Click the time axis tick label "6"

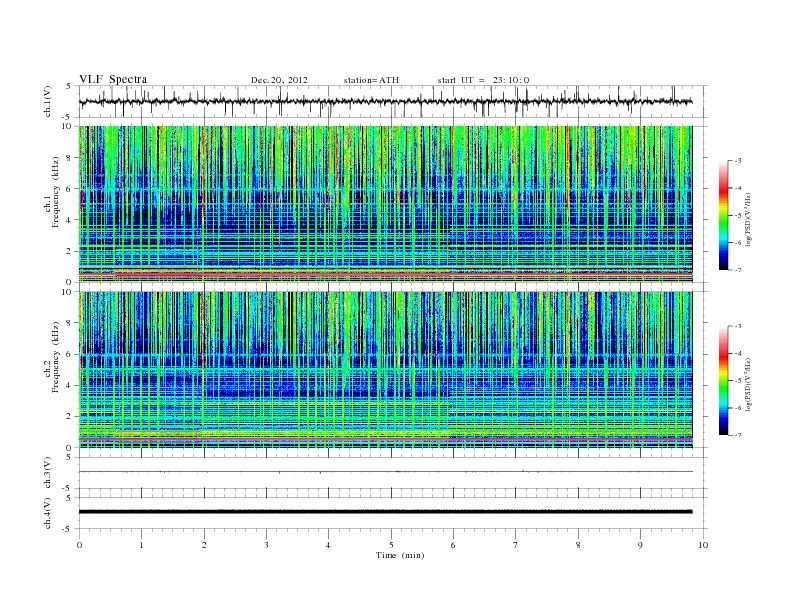tap(453, 545)
